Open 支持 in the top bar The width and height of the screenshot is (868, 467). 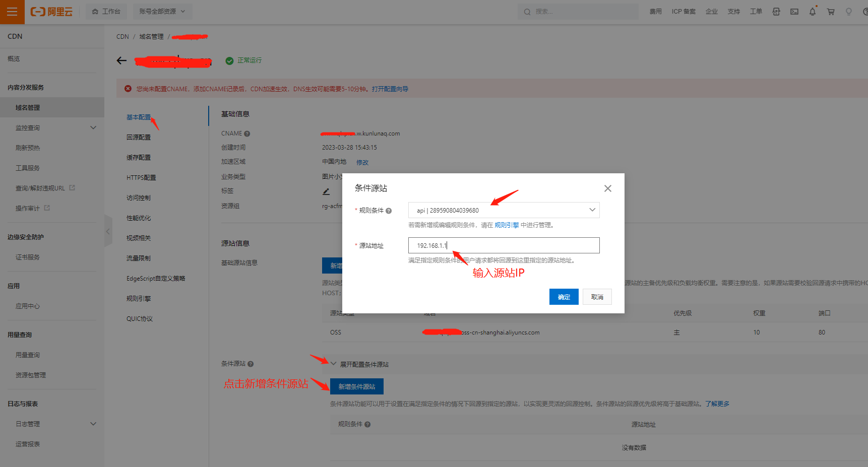[734, 12]
